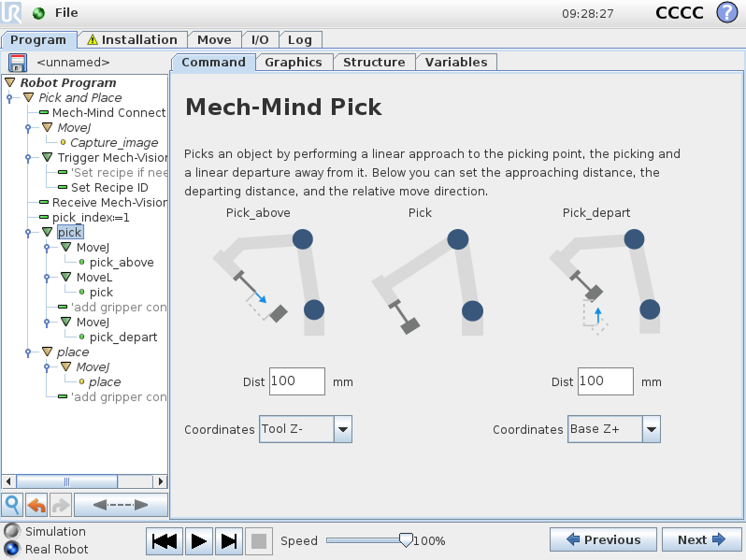Click tree scrollbar right arrow
Image resolution: width=746 pixels, height=560 pixels.
[161, 481]
